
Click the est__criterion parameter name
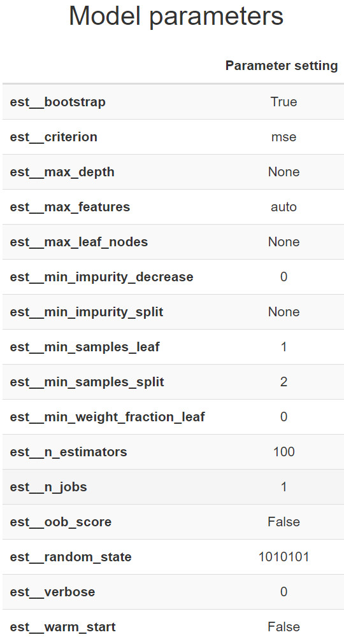[x=54, y=137]
